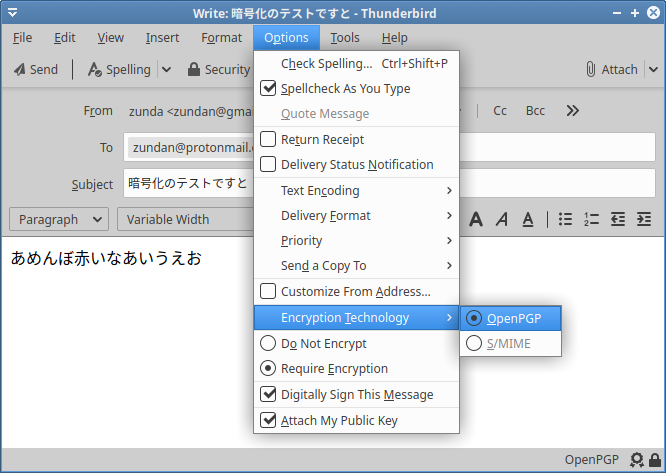Click the OpenPGP status bar label
The image size is (666, 473).
tap(592, 459)
